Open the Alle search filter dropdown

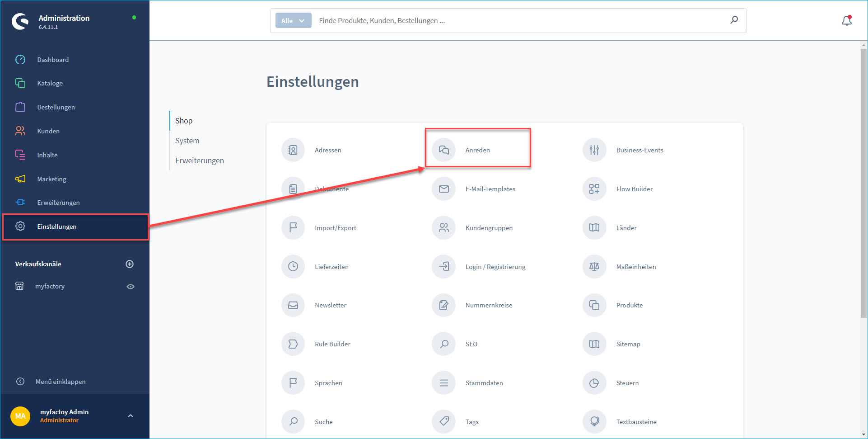click(294, 20)
